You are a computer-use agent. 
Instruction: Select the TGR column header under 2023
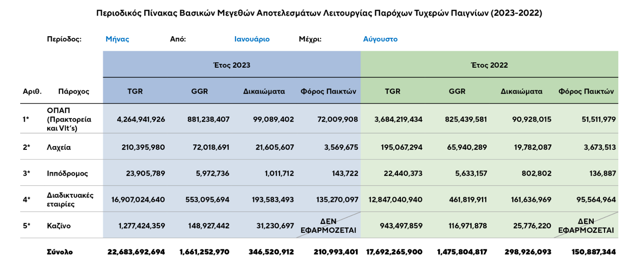click(135, 91)
